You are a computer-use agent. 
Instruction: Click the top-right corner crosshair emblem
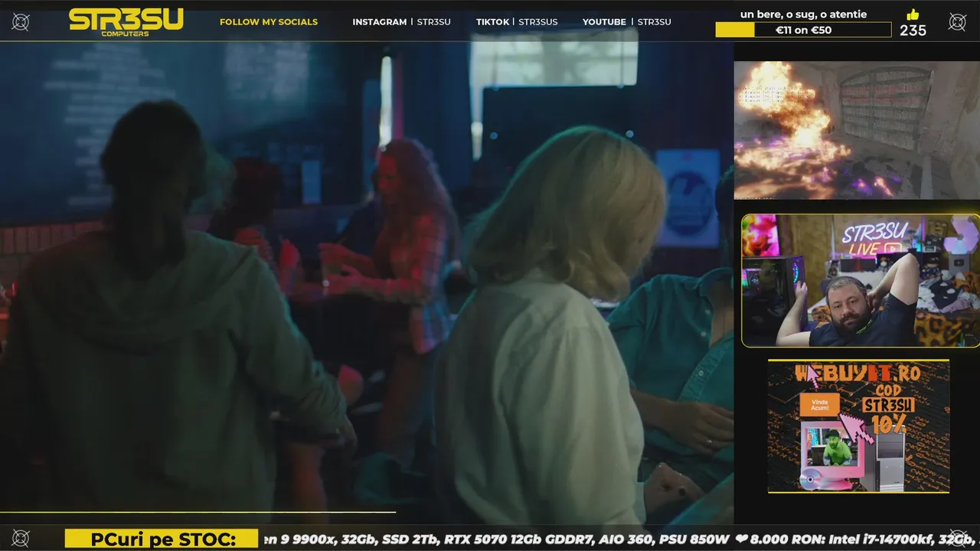tap(957, 21)
